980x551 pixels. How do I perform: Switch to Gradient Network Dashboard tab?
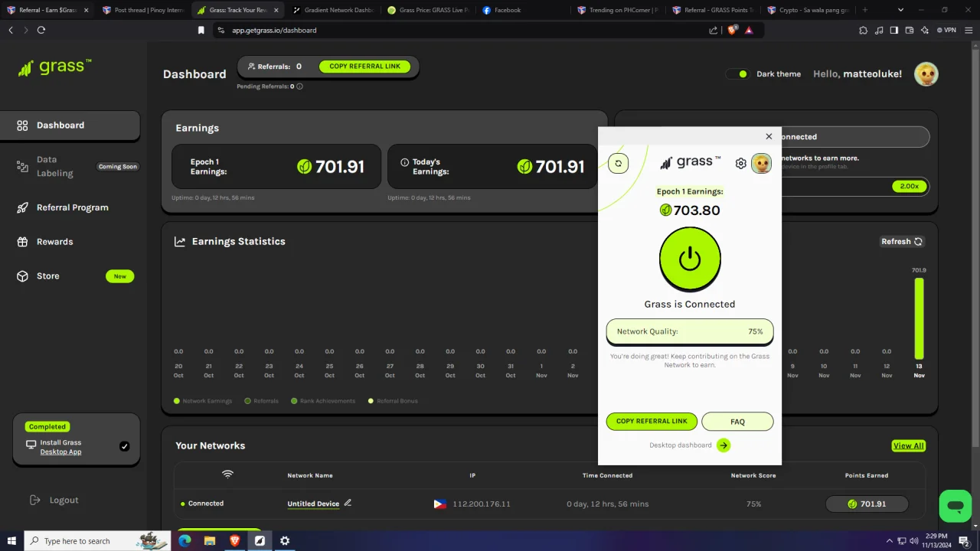pos(334,10)
